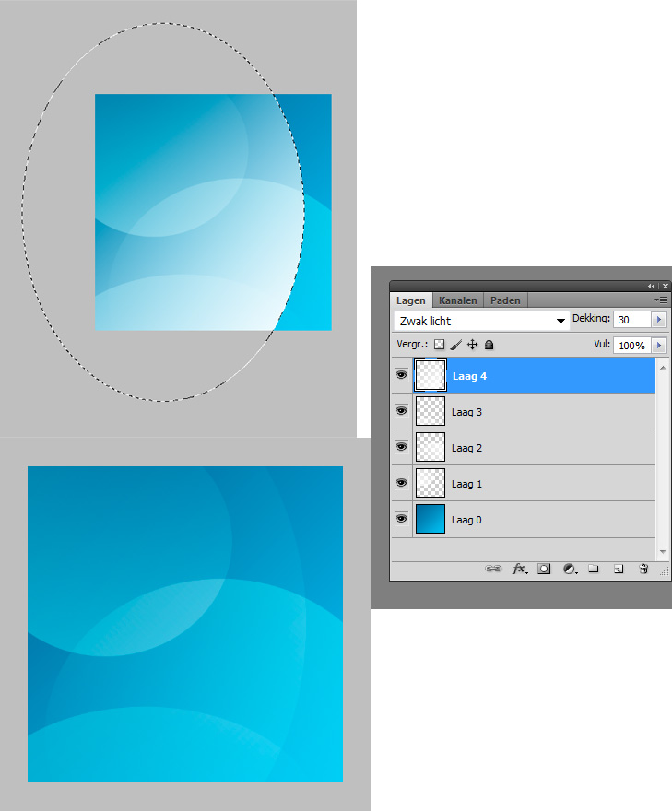Click the Laag 1 layer thumbnail
The height and width of the screenshot is (811, 672).
pos(430,483)
